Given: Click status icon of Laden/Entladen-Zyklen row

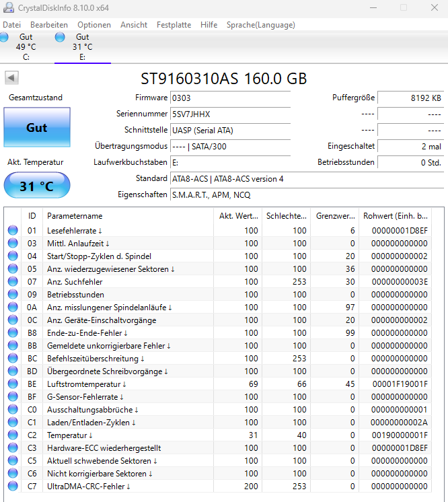Looking at the screenshot, I should tap(13, 423).
